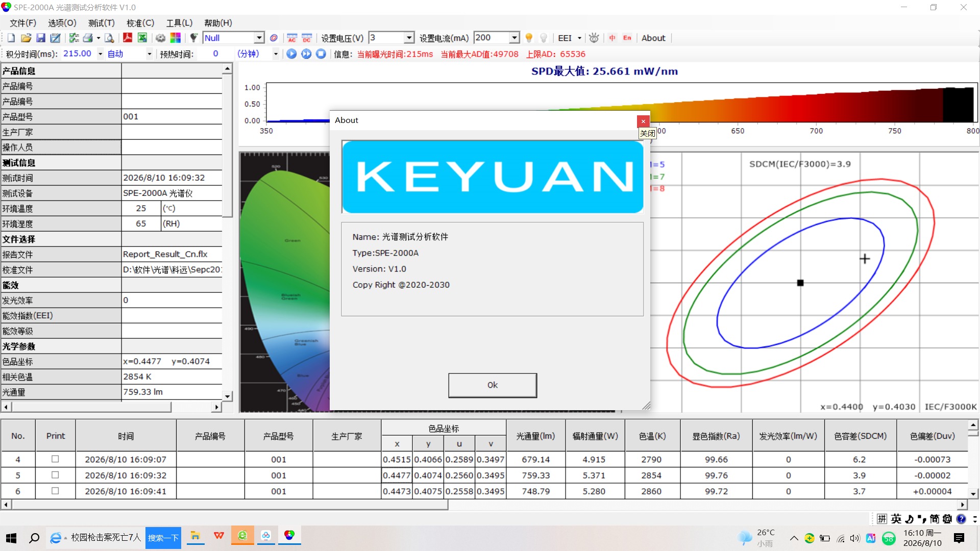This screenshot has height=551, width=980.
Task: Open the 分钟 preheat unit dropdown
Action: [276, 54]
